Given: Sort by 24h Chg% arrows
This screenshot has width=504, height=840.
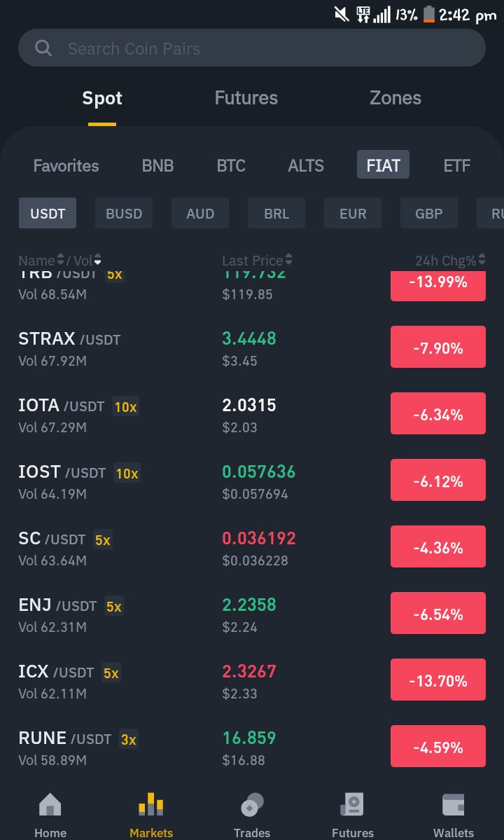Looking at the screenshot, I should click(482, 260).
